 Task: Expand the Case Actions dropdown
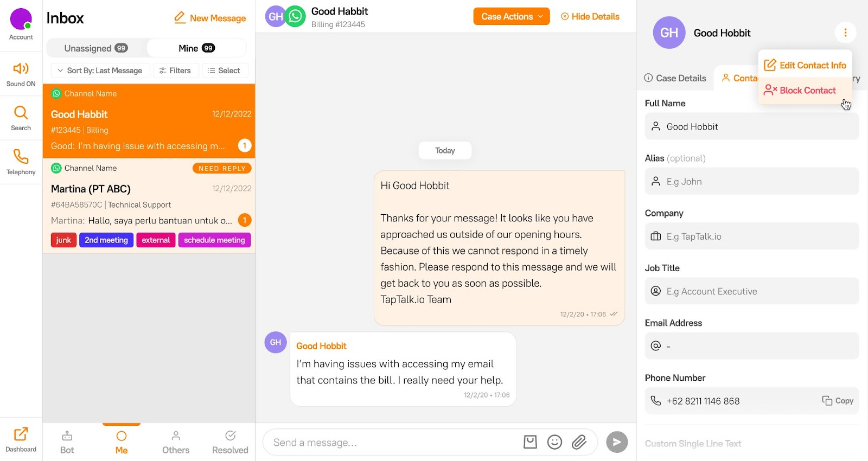click(x=512, y=16)
